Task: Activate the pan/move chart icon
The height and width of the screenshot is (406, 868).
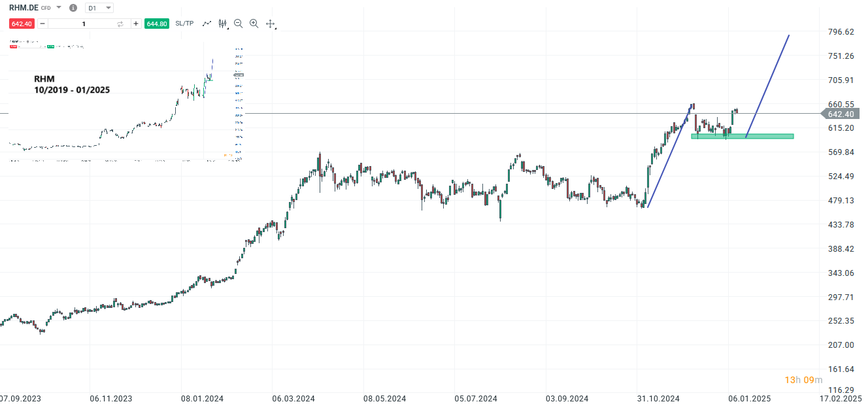Action: (270, 23)
